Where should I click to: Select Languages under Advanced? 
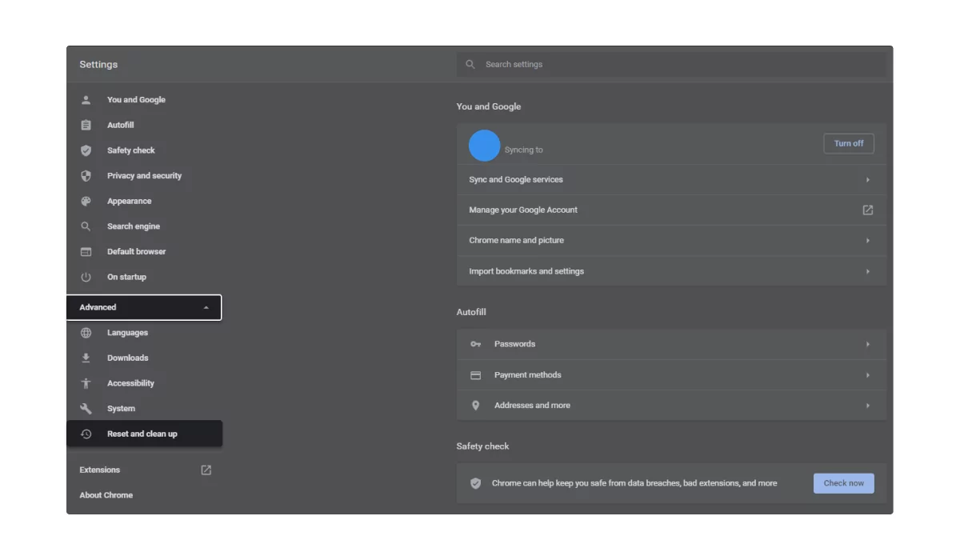pyautogui.click(x=127, y=333)
